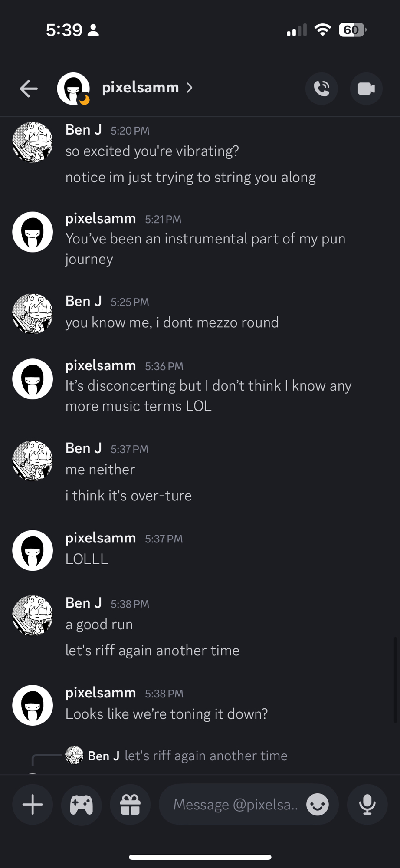Expand pixelsamm profile chevron in header
Screen dimensions: 400x868
pyautogui.click(x=190, y=88)
